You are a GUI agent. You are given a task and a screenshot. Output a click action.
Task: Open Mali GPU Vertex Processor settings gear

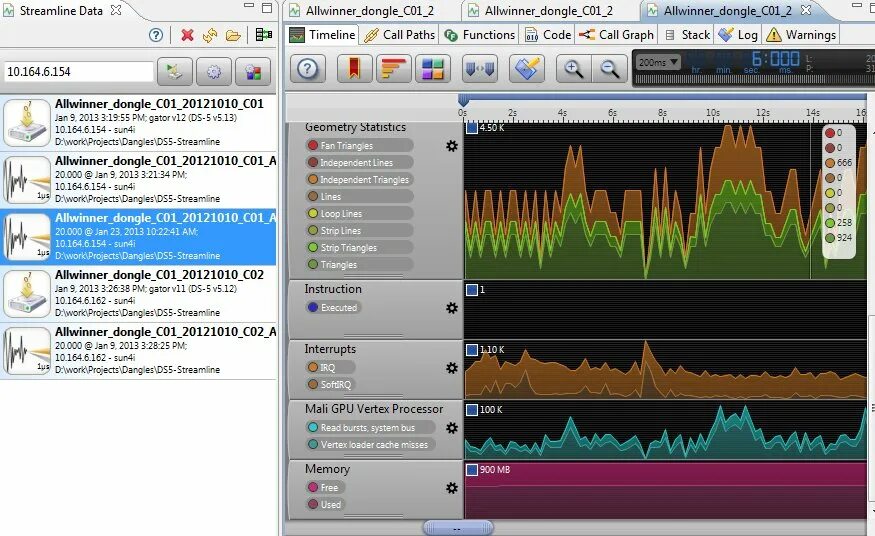451,428
